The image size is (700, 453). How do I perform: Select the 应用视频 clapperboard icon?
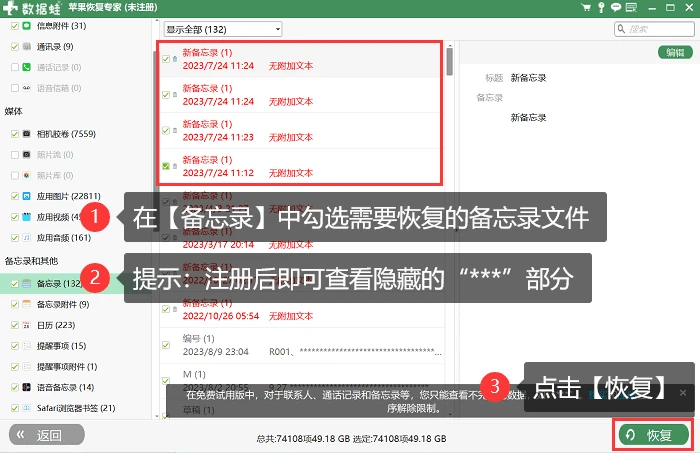click(x=27, y=217)
